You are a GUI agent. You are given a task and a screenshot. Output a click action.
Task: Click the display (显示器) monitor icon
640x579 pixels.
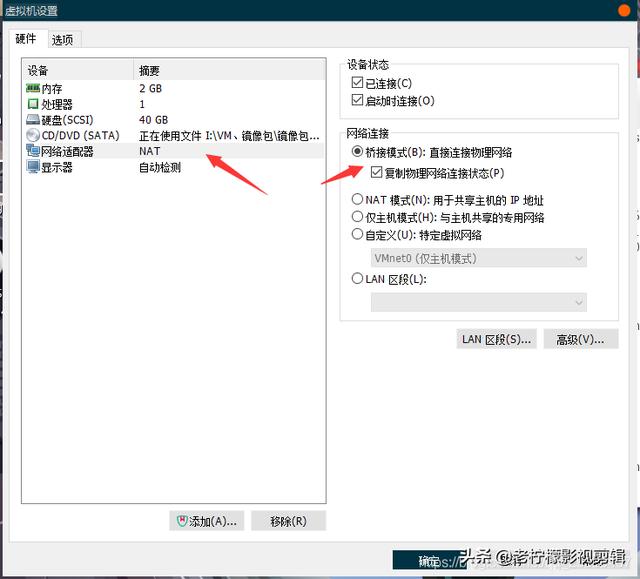click(x=33, y=167)
